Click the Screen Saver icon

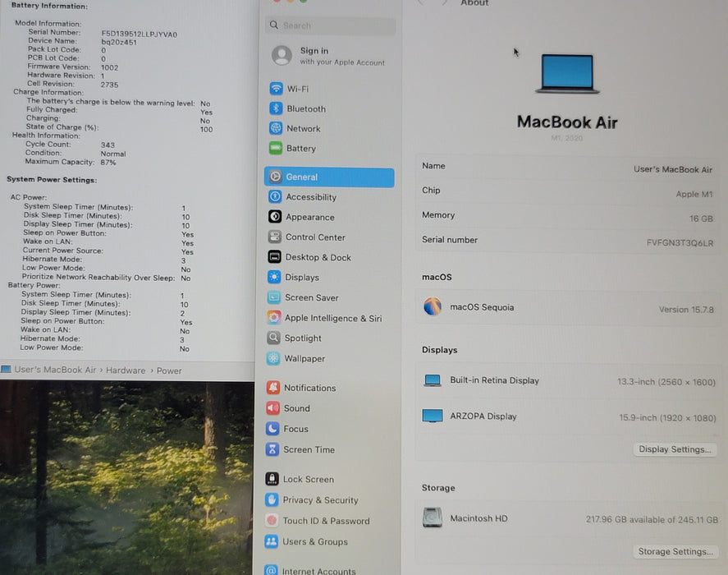tap(274, 297)
